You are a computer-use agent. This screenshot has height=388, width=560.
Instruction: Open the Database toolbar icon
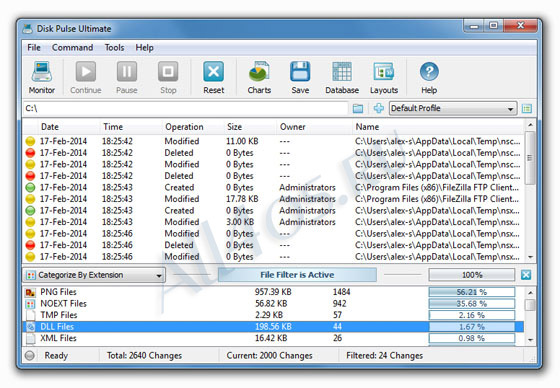point(342,72)
